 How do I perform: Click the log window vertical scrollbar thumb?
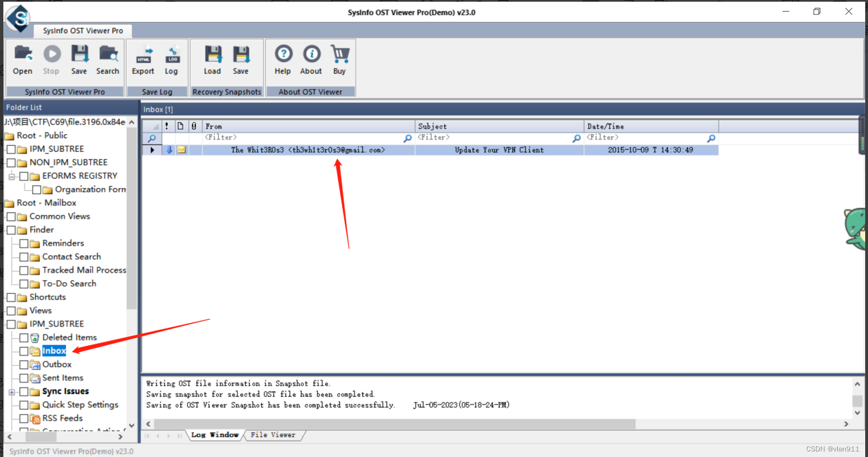pyautogui.click(x=857, y=401)
